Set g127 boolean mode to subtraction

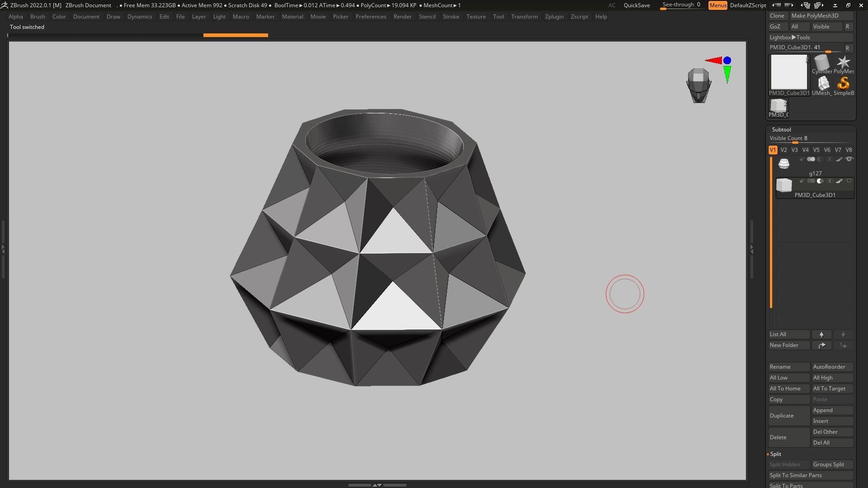point(820,159)
